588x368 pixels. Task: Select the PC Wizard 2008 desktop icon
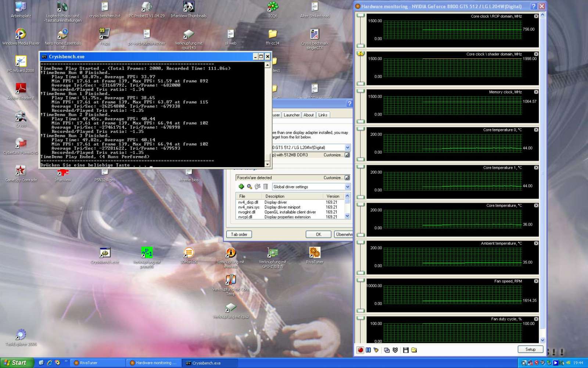tap(21, 64)
